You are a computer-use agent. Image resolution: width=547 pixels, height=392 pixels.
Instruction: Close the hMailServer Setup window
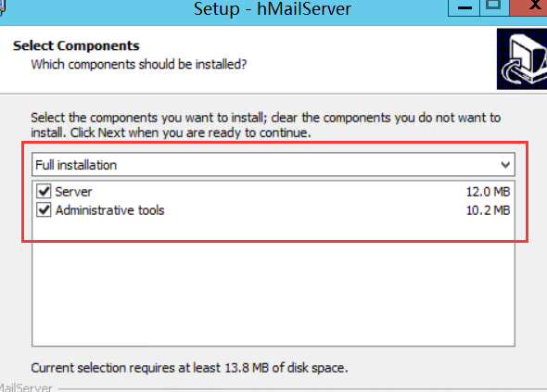530,7
